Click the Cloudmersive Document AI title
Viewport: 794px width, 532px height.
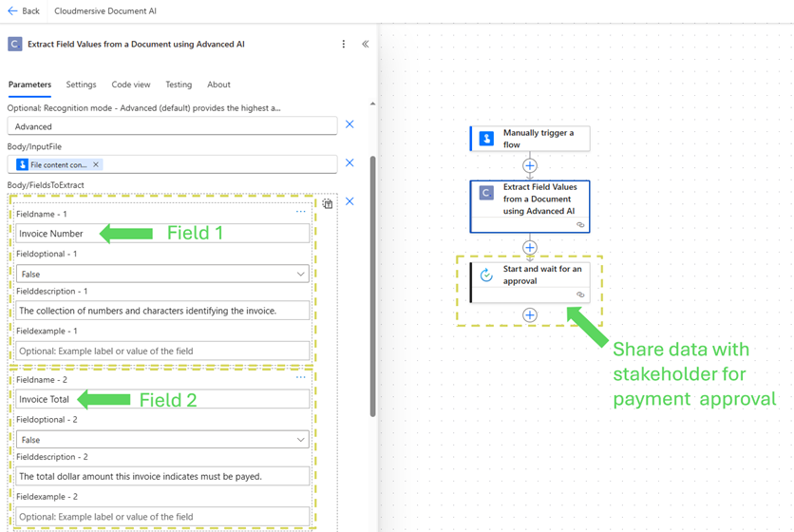point(105,11)
